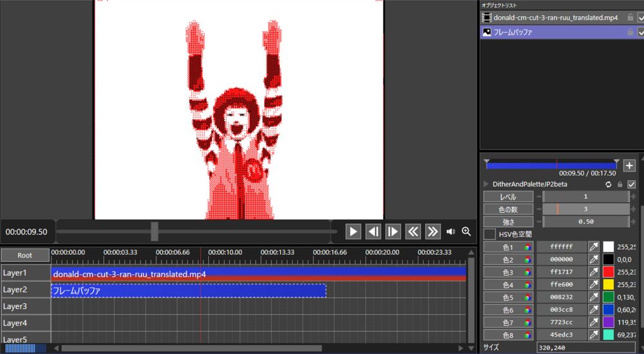Jump backward with double-left arrows
Viewport: 644px width, 354px height.
point(413,232)
